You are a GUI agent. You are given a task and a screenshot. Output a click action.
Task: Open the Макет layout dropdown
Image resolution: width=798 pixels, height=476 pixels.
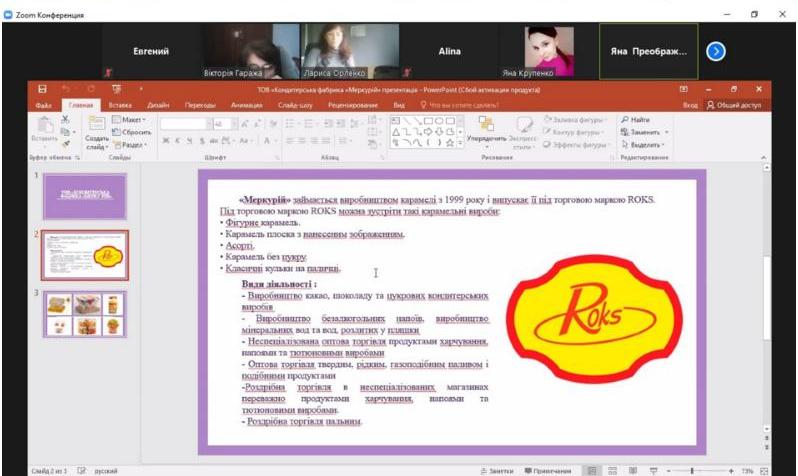129,120
